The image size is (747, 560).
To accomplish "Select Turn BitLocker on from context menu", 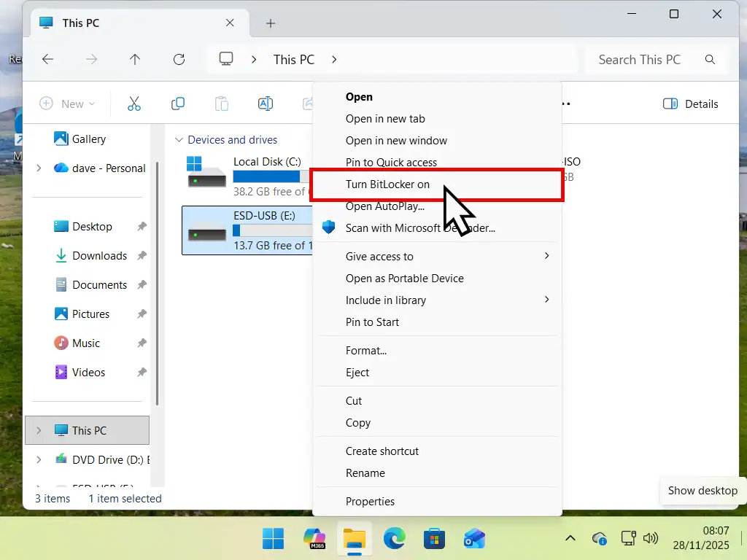I will pyautogui.click(x=387, y=184).
